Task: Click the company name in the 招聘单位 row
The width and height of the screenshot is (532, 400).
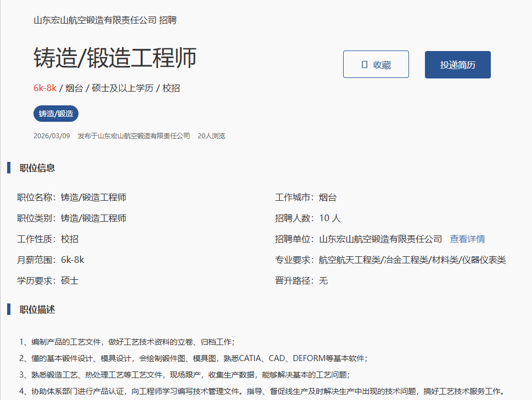Action: pos(380,239)
